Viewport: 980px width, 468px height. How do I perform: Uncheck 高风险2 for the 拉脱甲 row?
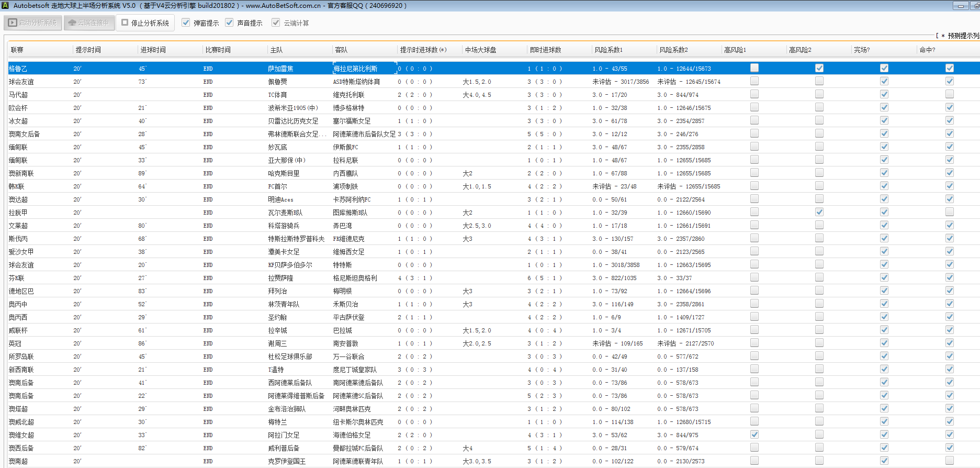point(819,212)
